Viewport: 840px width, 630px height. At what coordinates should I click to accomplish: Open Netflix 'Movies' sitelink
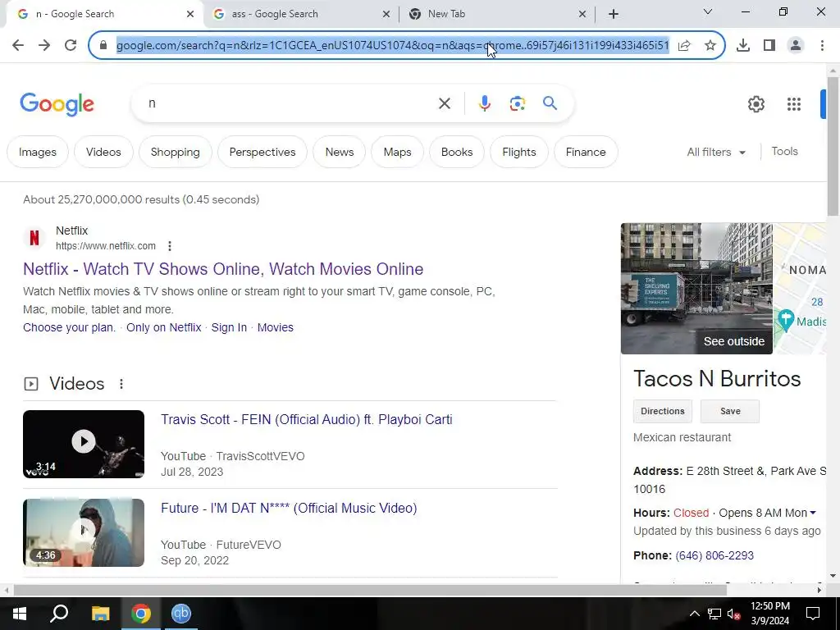click(x=276, y=327)
